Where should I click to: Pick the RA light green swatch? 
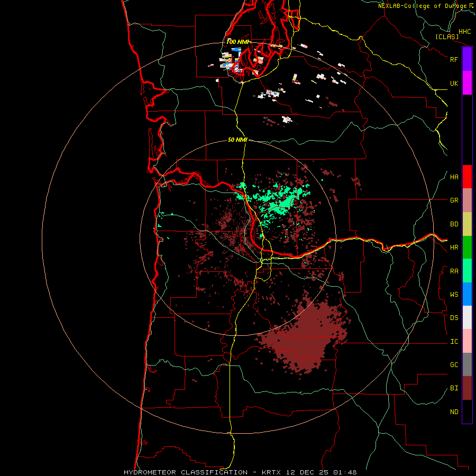click(467, 271)
